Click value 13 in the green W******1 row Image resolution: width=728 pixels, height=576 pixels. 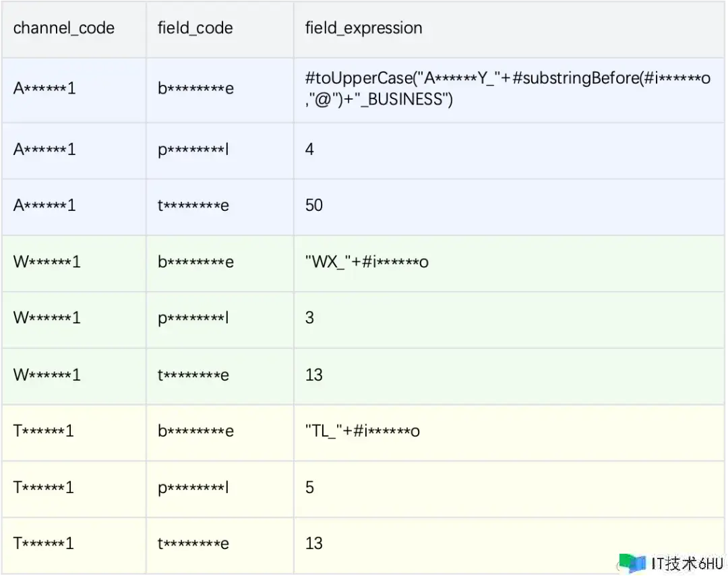(x=314, y=375)
